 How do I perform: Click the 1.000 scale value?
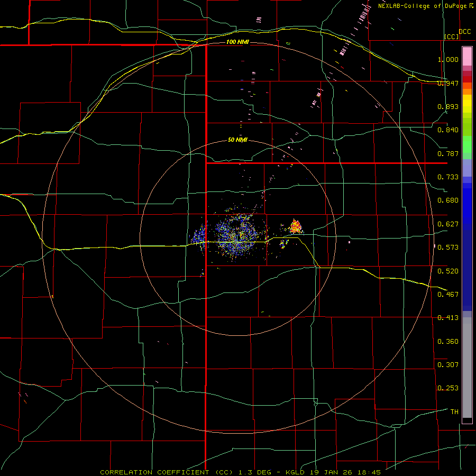pos(448,59)
